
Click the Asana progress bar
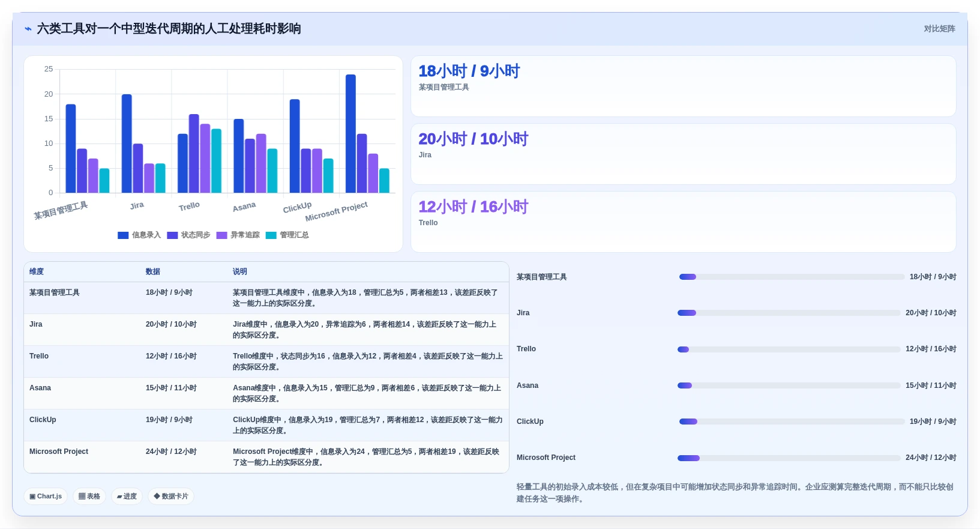789,385
